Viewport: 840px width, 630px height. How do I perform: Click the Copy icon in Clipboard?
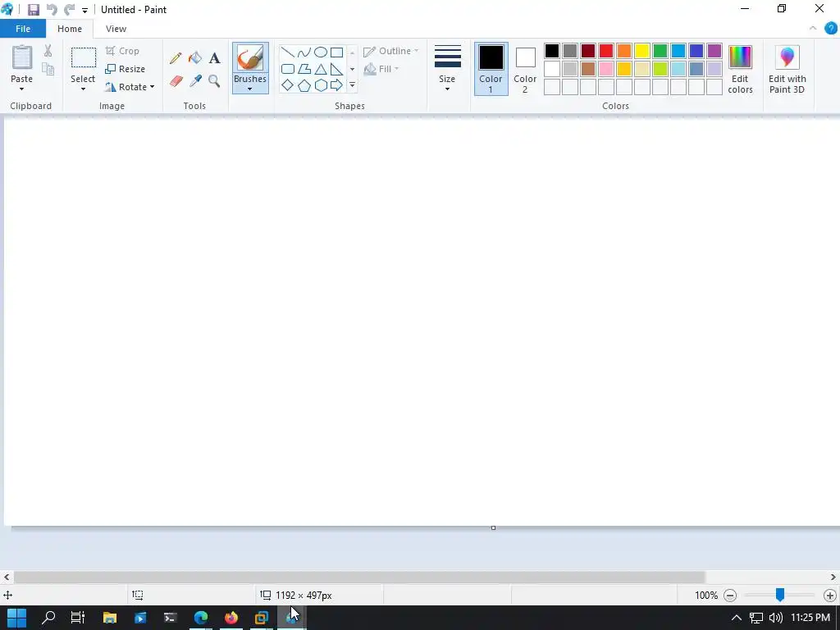pyautogui.click(x=48, y=69)
